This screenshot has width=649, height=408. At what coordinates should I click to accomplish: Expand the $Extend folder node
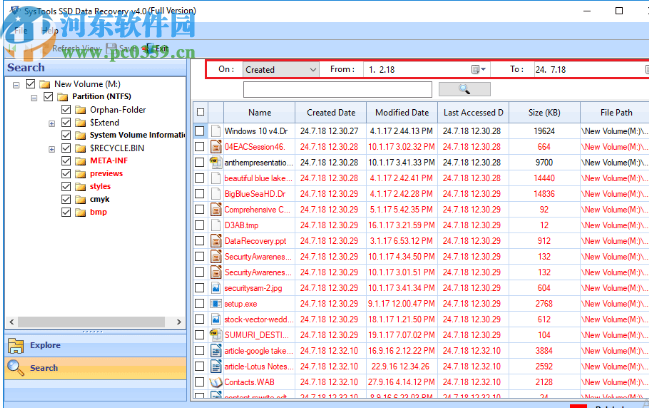coord(52,124)
